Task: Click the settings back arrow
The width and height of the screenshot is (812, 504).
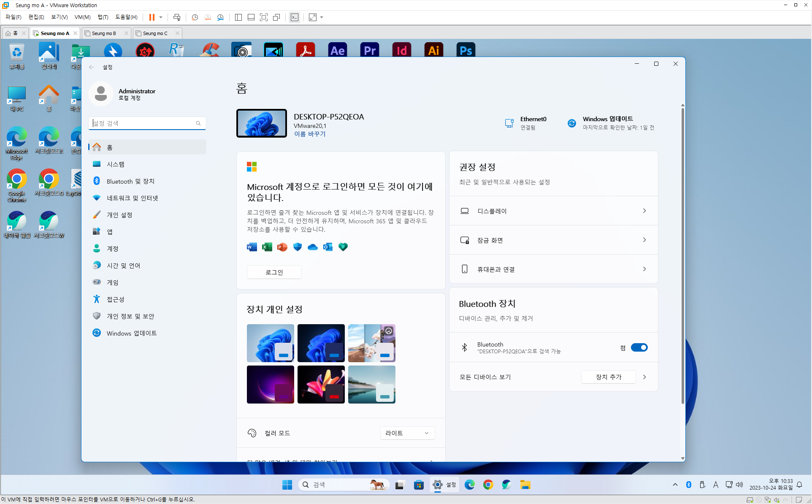Action: (92, 67)
